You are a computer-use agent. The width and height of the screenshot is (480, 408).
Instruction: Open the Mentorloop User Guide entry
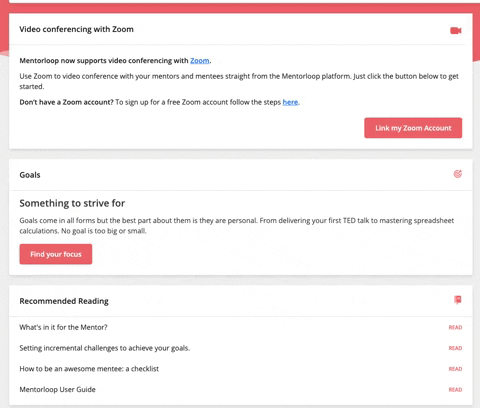[x=57, y=389]
